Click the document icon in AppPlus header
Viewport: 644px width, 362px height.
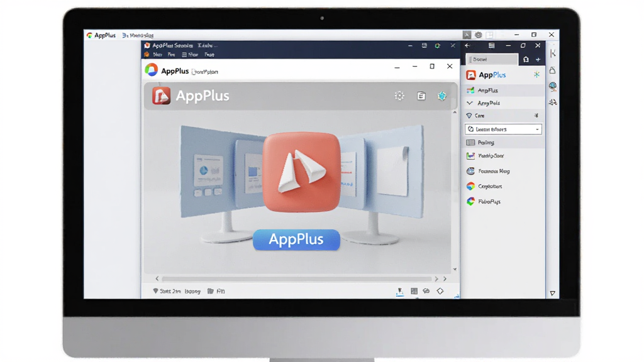pyautogui.click(x=421, y=96)
